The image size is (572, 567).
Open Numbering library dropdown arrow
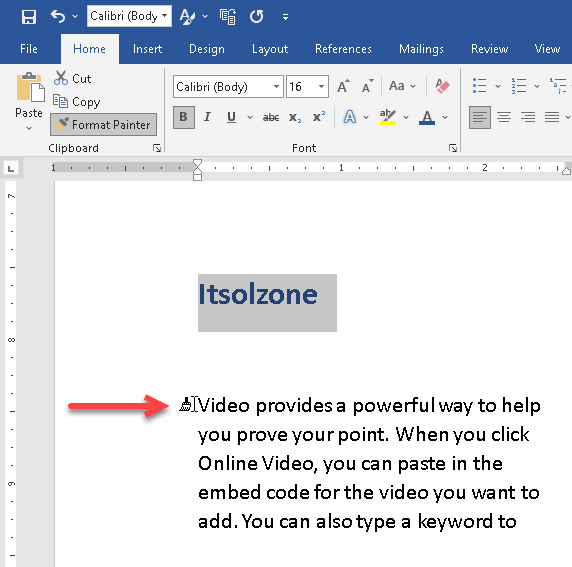537,86
